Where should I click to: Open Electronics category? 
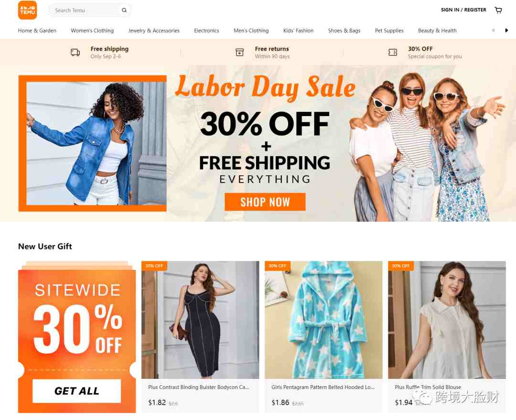[206, 31]
